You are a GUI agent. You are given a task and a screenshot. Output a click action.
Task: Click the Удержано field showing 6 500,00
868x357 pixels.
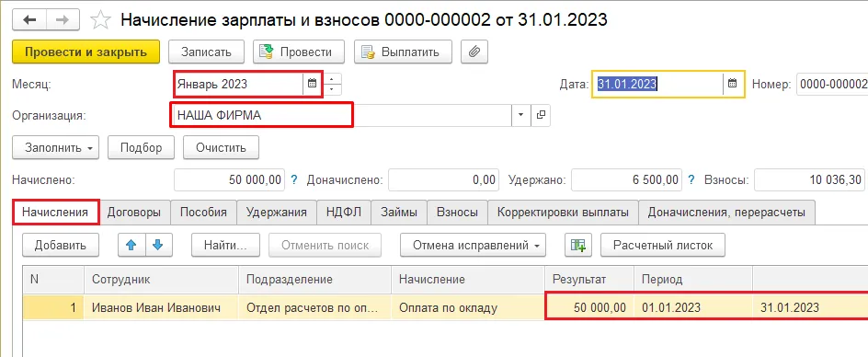tap(627, 179)
